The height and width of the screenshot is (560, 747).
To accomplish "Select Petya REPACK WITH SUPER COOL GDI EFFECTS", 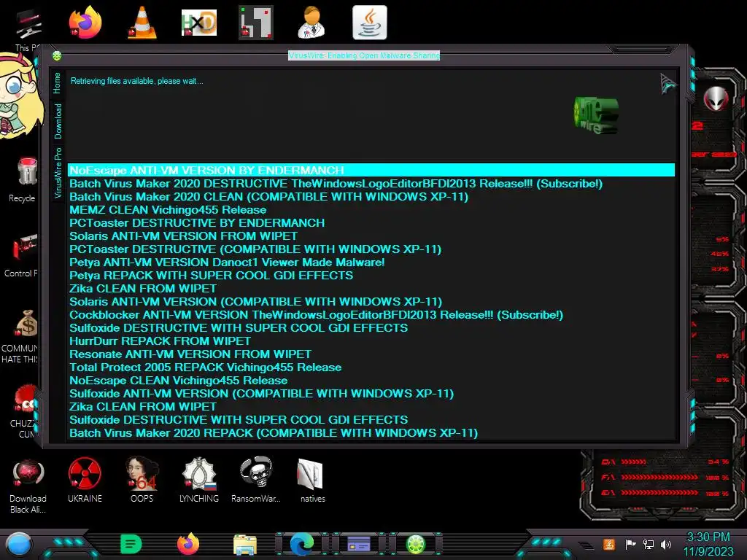I will tap(371, 275).
